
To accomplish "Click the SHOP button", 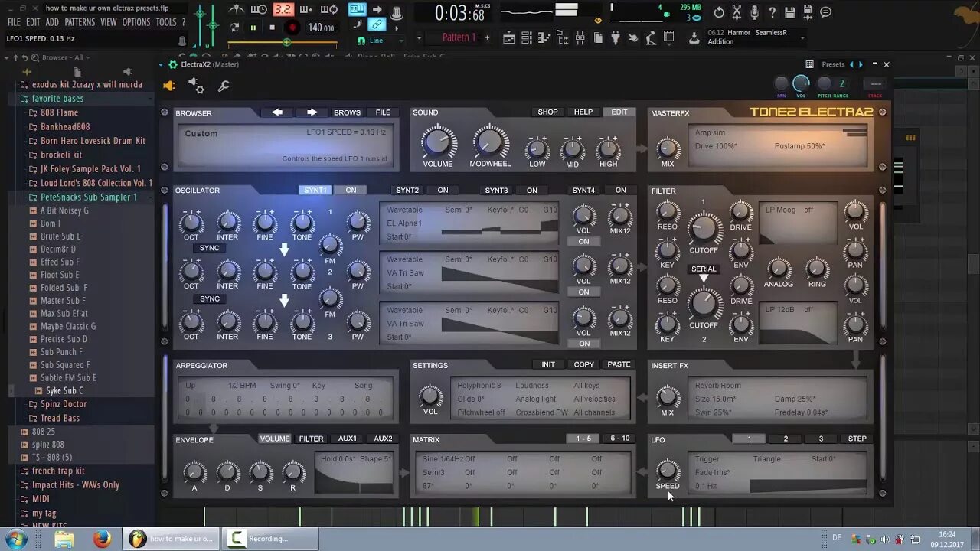I will (547, 112).
